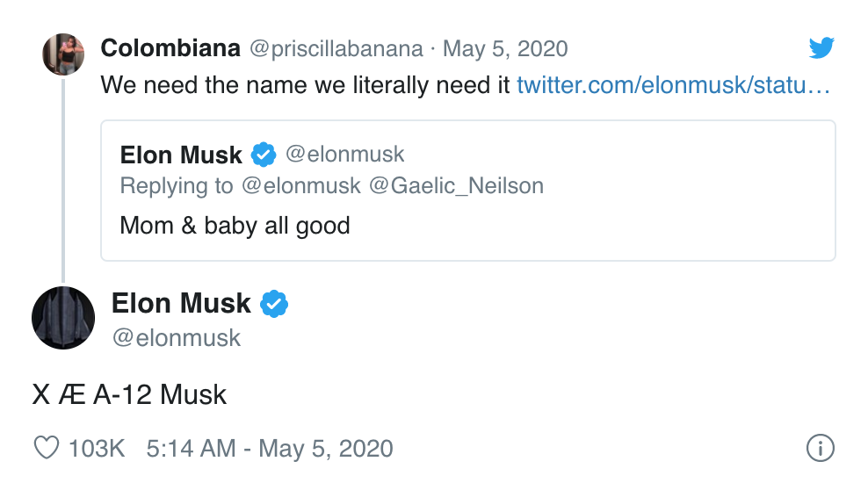
Task: Like the tweet with the heart icon
Action: [x=46, y=448]
